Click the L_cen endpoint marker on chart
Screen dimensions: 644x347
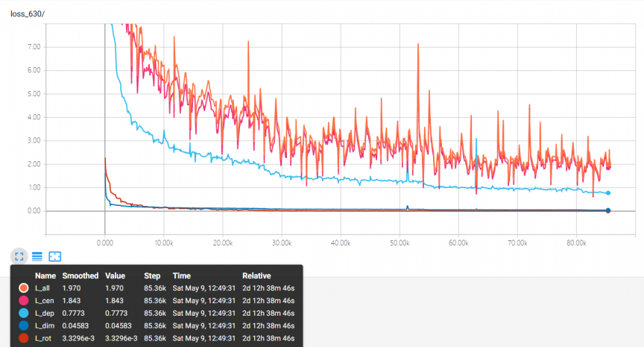click(608, 167)
